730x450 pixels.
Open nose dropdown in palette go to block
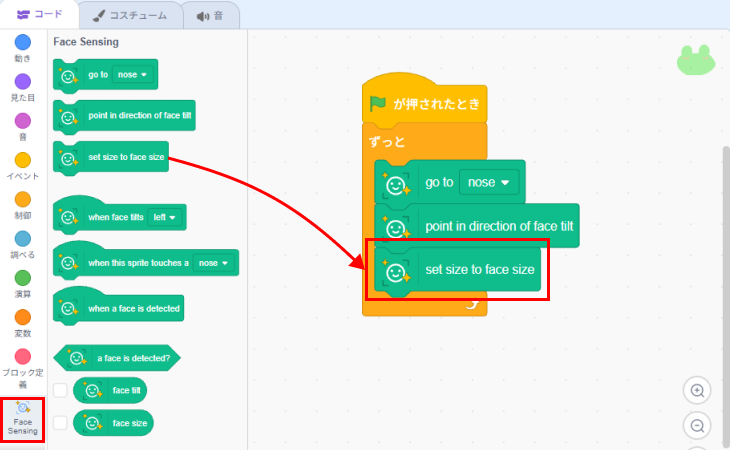click(132, 74)
